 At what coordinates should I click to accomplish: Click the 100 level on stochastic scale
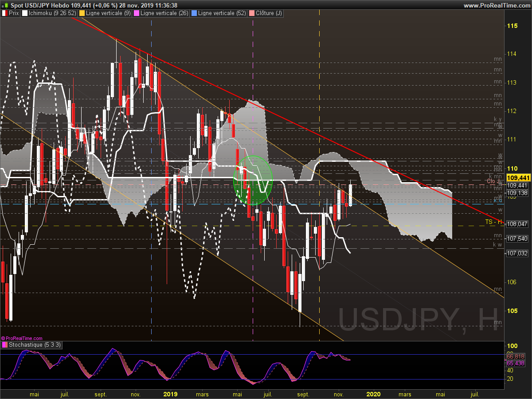tap(512, 346)
